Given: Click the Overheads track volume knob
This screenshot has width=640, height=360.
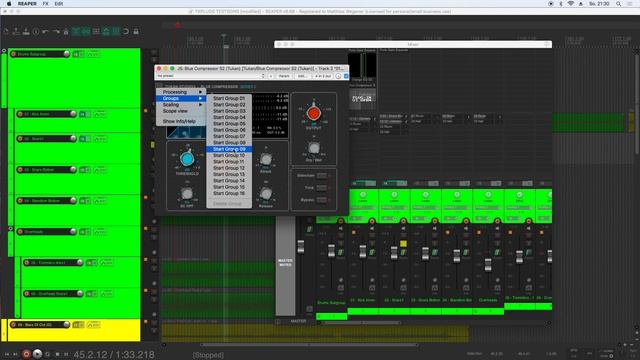Looking at the screenshot, I should click(73, 231).
